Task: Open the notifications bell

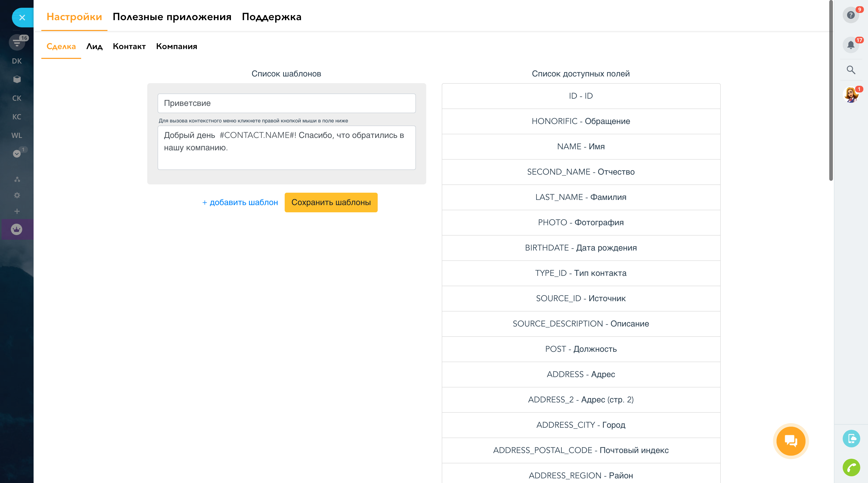Action: [850, 45]
